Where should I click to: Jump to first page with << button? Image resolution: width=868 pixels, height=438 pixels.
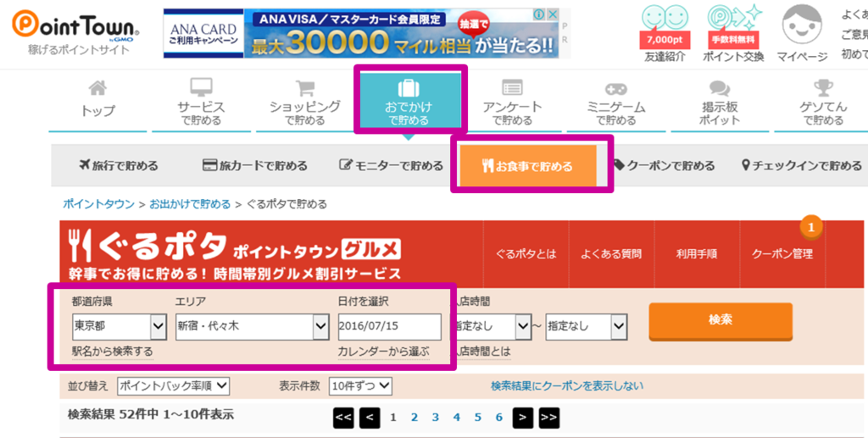pyautogui.click(x=343, y=418)
